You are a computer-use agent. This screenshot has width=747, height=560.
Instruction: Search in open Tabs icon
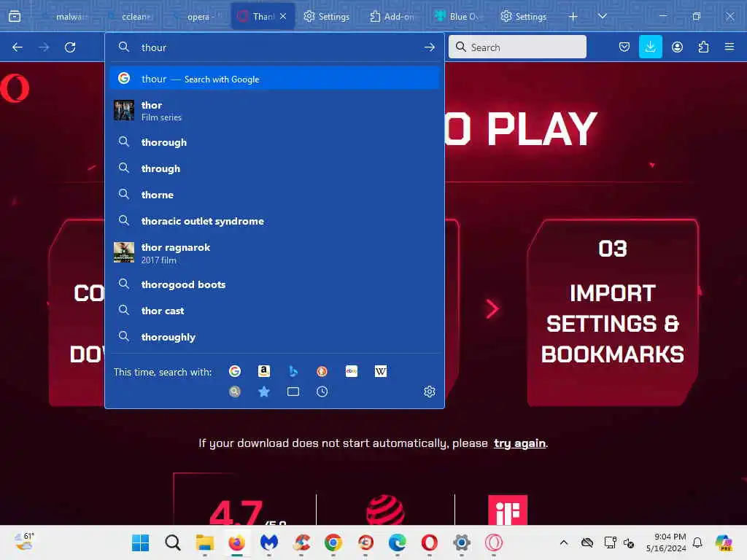click(293, 392)
